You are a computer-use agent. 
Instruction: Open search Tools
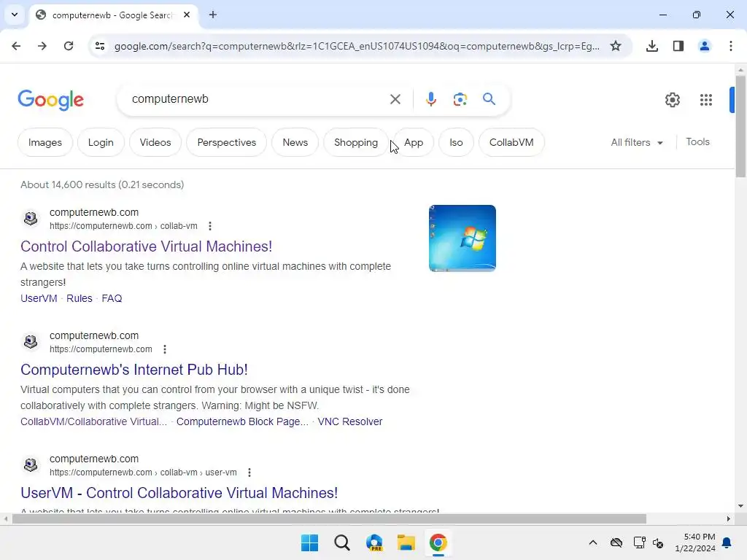click(x=697, y=142)
